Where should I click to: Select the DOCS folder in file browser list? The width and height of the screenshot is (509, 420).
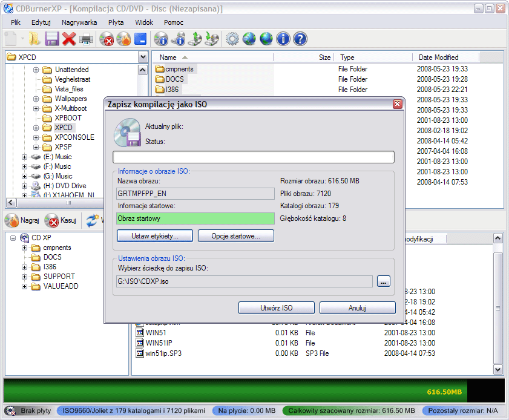pyautogui.click(x=175, y=79)
